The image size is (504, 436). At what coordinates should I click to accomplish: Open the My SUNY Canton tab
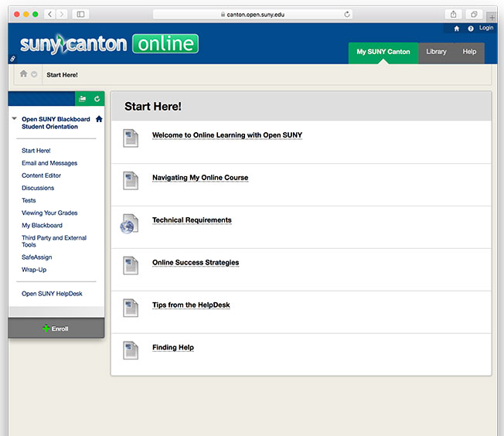[383, 52]
